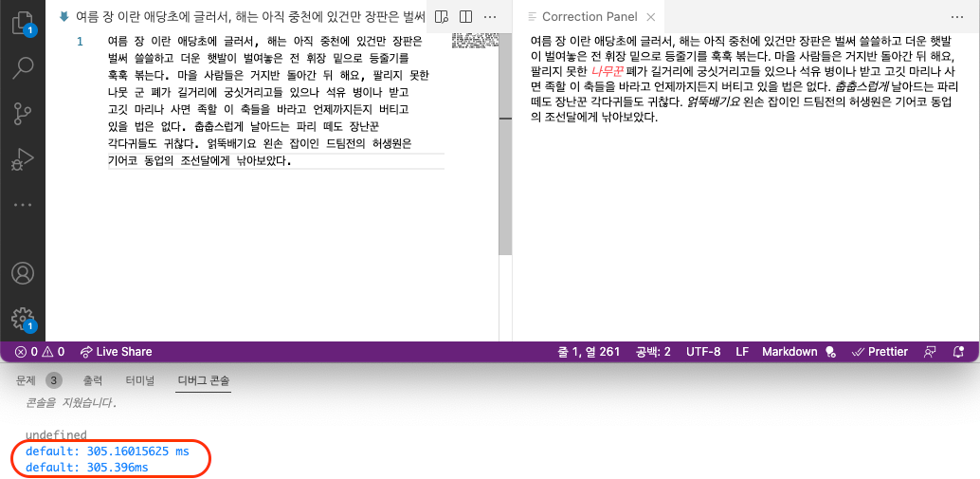Switch to the 문제 panel tab

(27, 380)
